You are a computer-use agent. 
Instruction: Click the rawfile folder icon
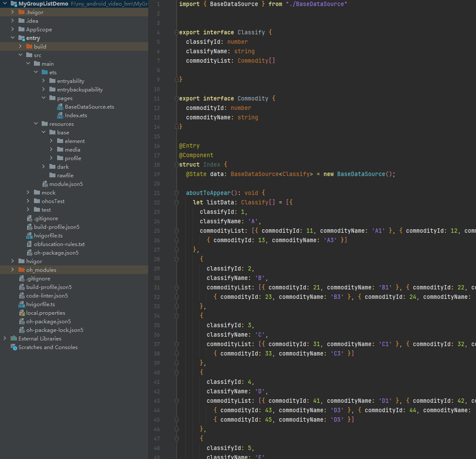pos(52,175)
